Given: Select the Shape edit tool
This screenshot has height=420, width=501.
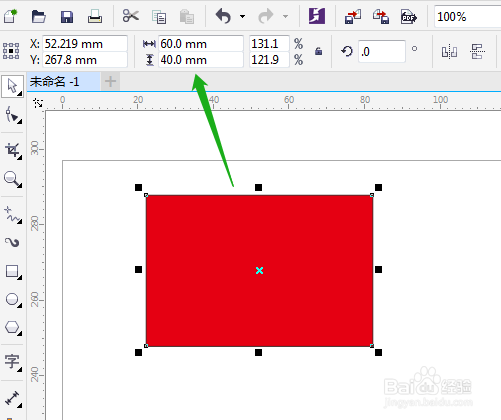Looking at the screenshot, I should tap(13, 115).
